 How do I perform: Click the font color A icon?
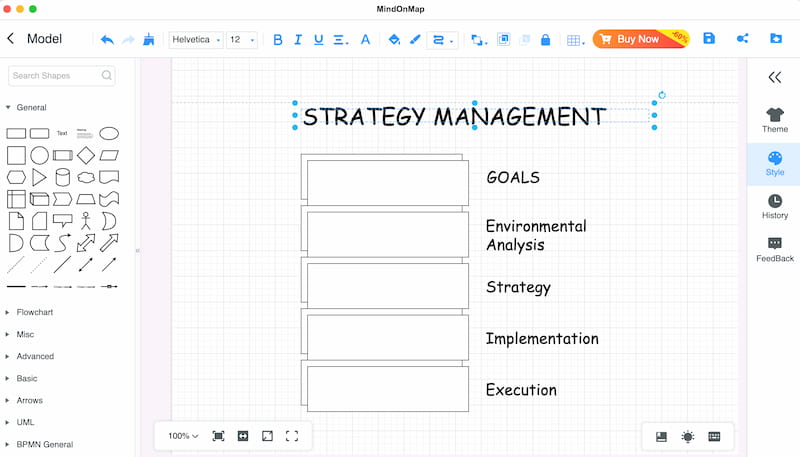click(365, 40)
